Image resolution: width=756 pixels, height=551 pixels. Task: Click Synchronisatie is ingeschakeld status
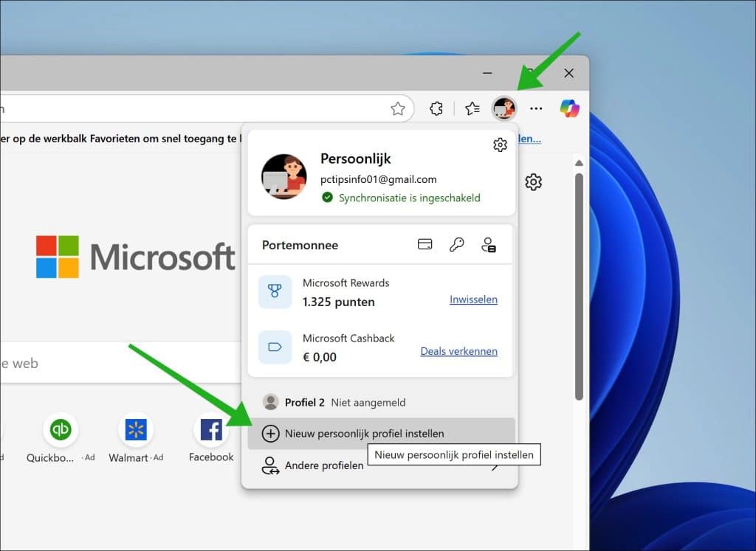[401, 198]
